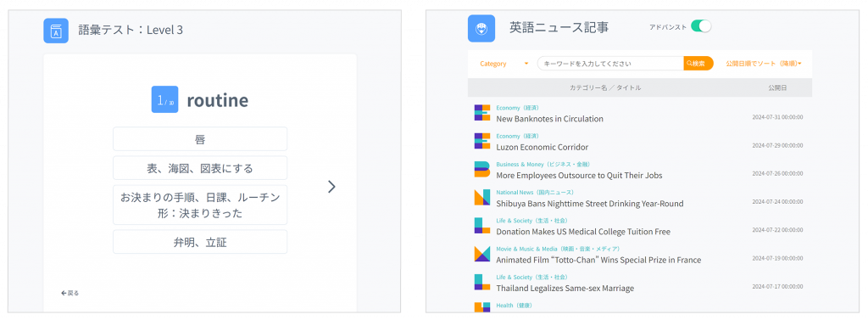Open Donation Makes US Medical College Tuition Free

point(583,232)
